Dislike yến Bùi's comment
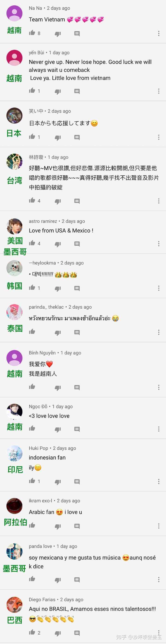Screen dimensions: 166x644 [x=58, y=92]
